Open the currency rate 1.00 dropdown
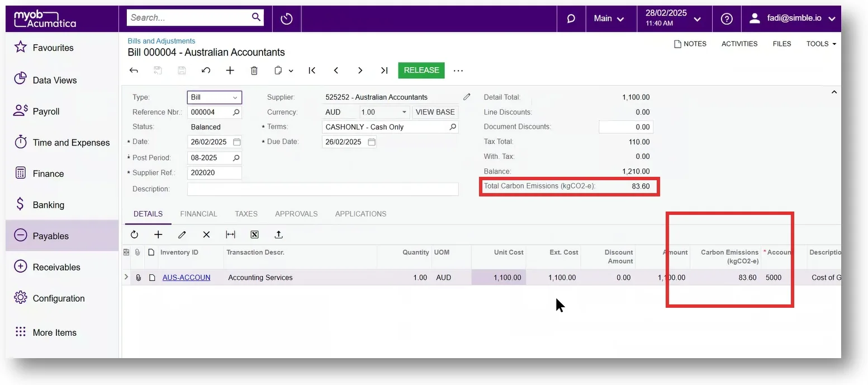This screenshot has width=868, height=385. pyautogui.click(x=385, y=112)
